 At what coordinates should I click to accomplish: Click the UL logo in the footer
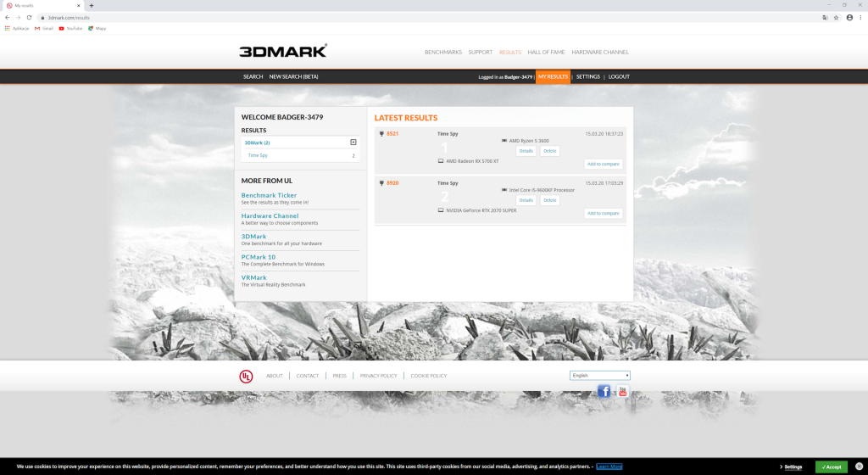pos(246,376)
